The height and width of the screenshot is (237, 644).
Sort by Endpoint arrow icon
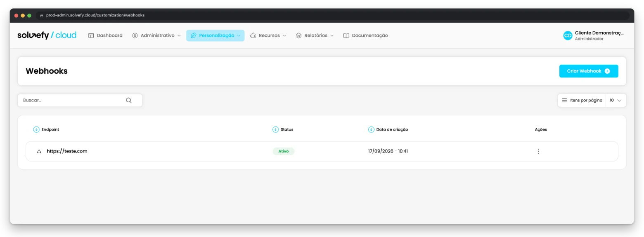pos(36,129)
